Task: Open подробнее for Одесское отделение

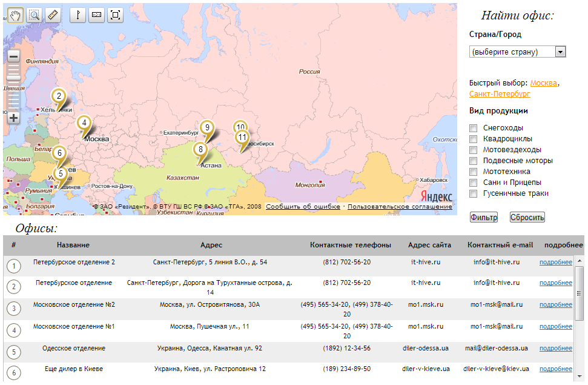Action: (556, 348)
